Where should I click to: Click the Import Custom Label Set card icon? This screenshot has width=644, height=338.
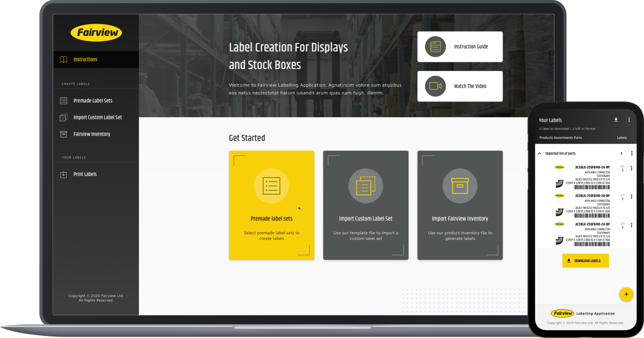point(365,186)
